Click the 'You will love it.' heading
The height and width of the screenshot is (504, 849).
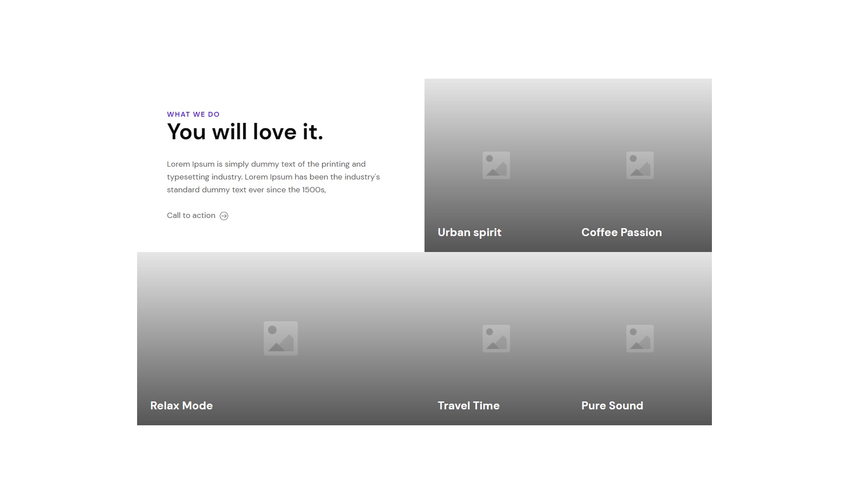pyautogui.click(x=245, y=132)
